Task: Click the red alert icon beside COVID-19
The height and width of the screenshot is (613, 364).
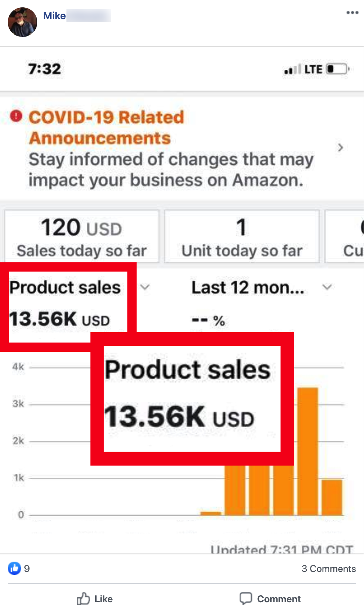Action: tap(16, 116)
